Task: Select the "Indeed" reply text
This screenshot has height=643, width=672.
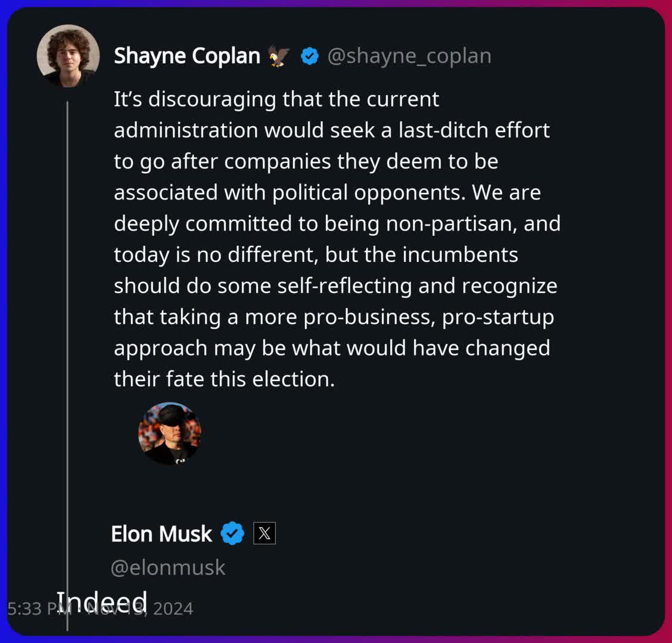Action: [102, 601]
